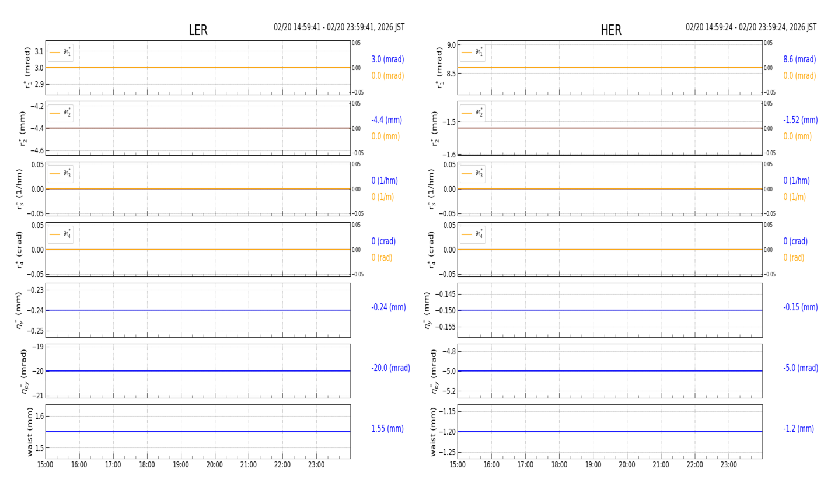Click the blue 0 (crad) value in LER
Screen dimensions: 824x504
pyautogui.click(x=383, y=242)
